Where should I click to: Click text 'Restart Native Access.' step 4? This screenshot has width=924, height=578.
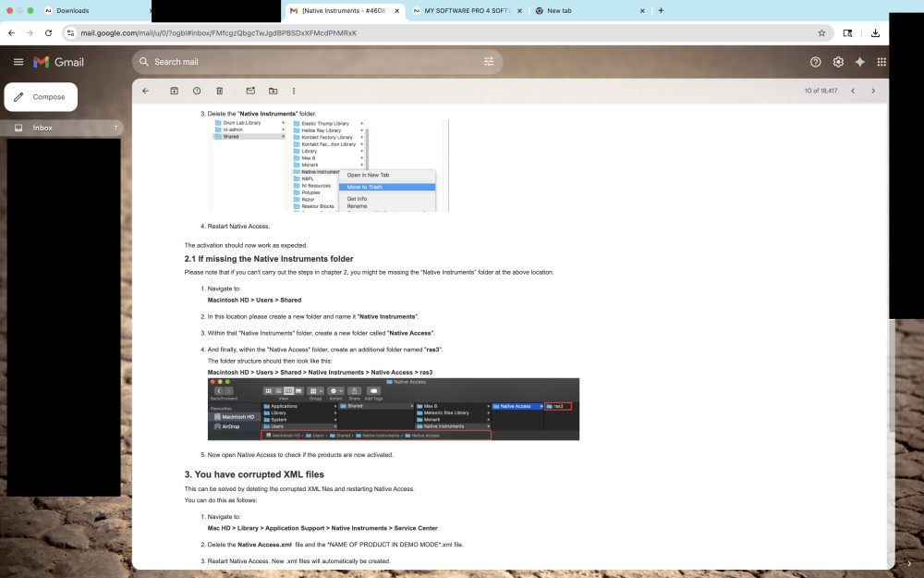coord(238,227)
